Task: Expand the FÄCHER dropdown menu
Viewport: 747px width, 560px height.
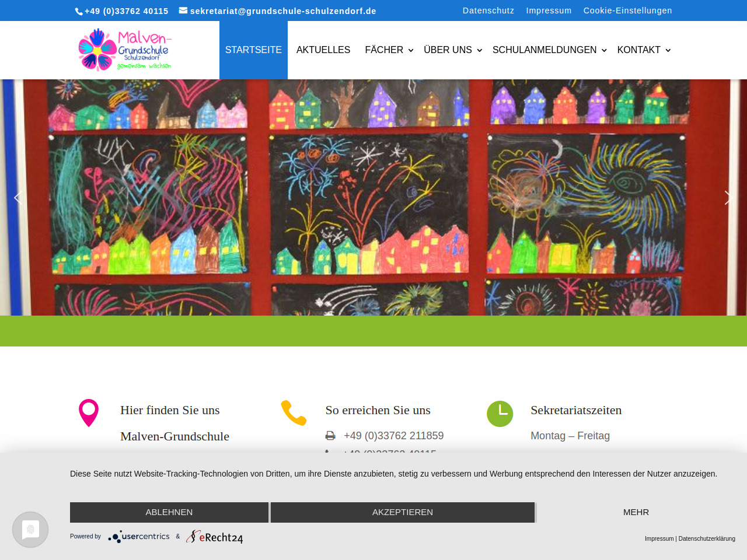Action: point(389,50)
